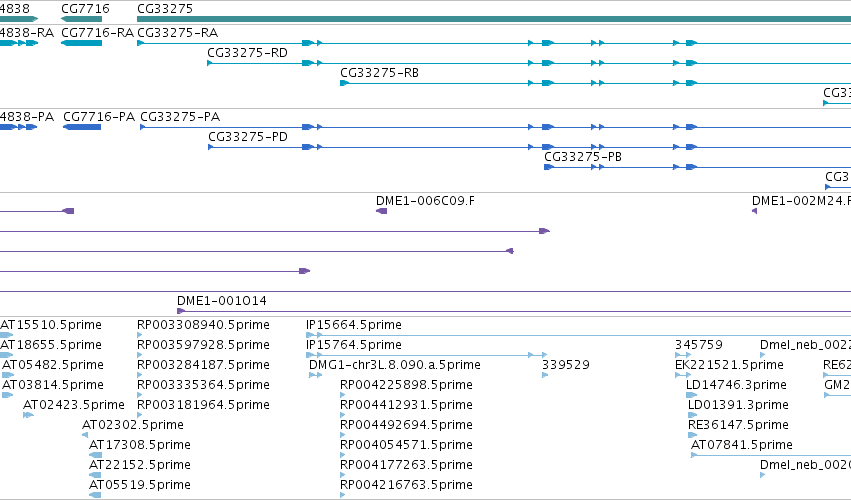Select EST AT18655.5prime
851x500 pixels.
tap(51, 345)
